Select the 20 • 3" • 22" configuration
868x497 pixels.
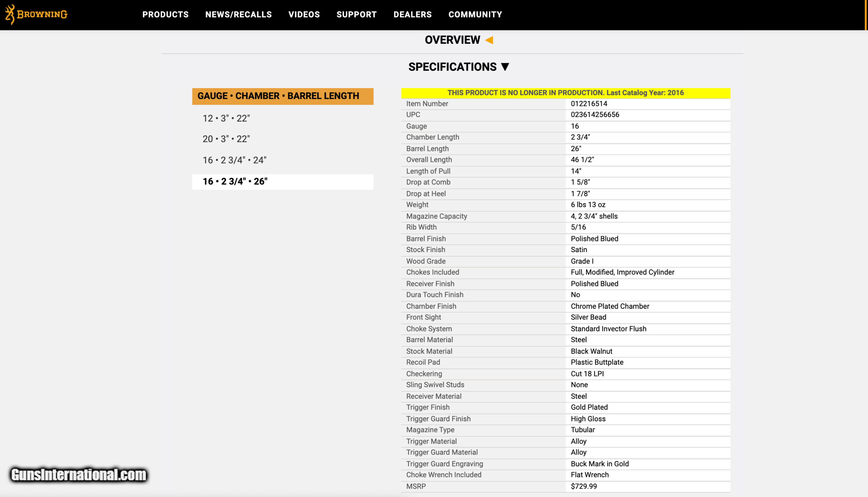pyautogui.click(x=226, y=139)
